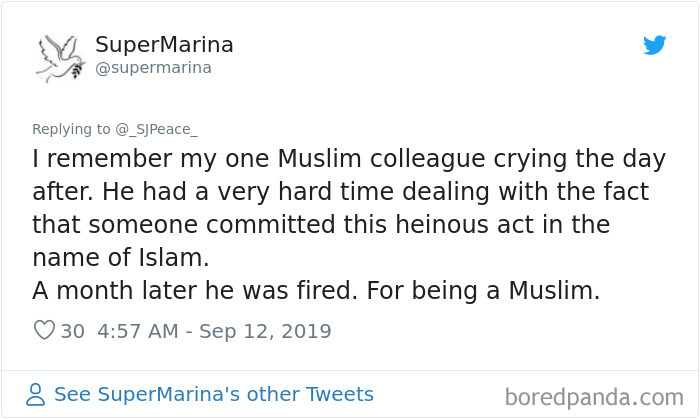Click the line mentioning 'heinous act'
This screenshot has width=700, height=419.
(x=322, y=224)
